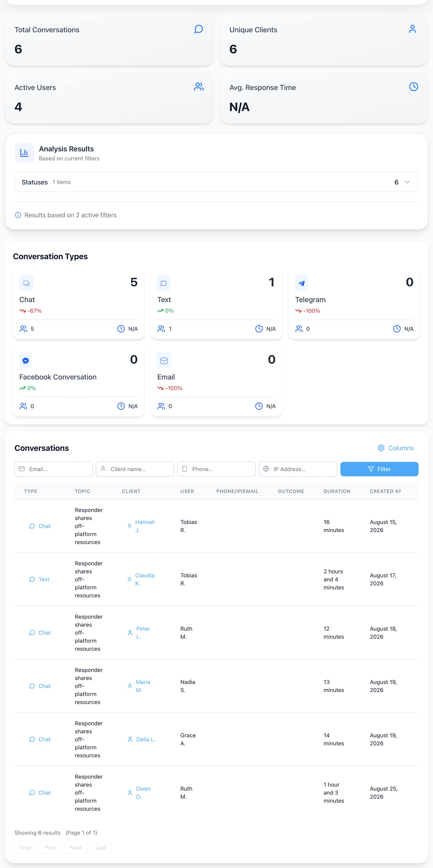Expand the Statuses dropdown chevron
The image size is (433, 868).
[407, 182]
